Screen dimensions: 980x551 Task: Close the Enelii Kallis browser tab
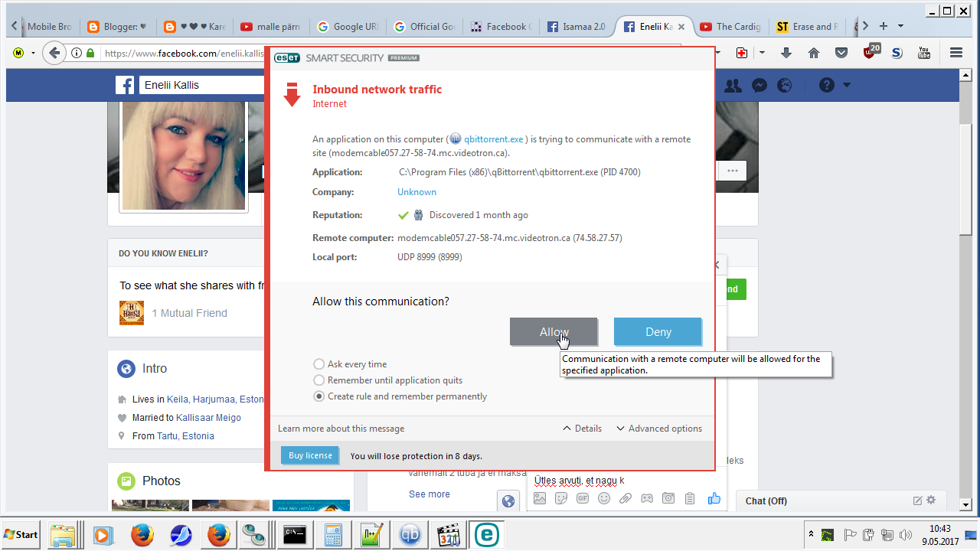(681, 27)
